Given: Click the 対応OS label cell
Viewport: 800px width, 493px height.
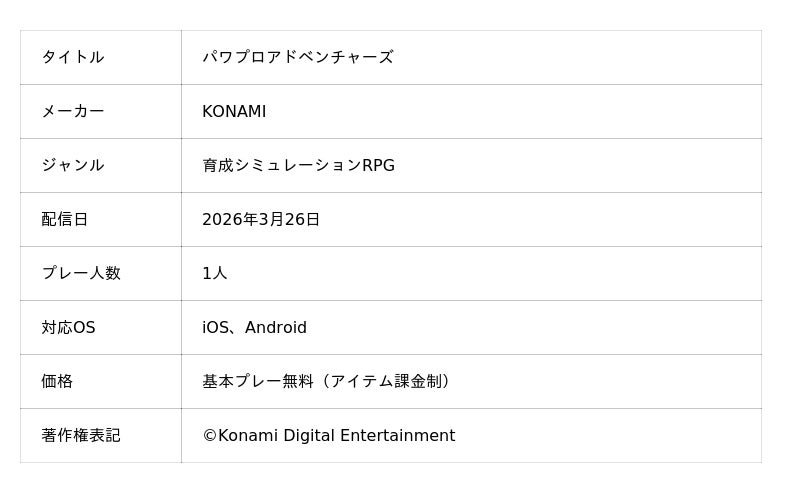Looking at the screenshot, I should coord(68,327).
